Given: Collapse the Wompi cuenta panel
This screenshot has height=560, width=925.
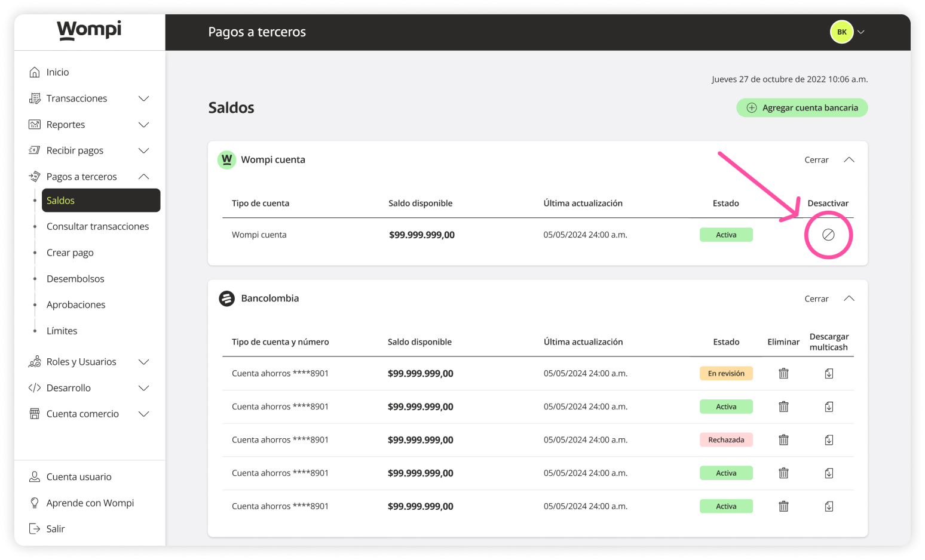Looking at the screenshot, I should 828,160.
